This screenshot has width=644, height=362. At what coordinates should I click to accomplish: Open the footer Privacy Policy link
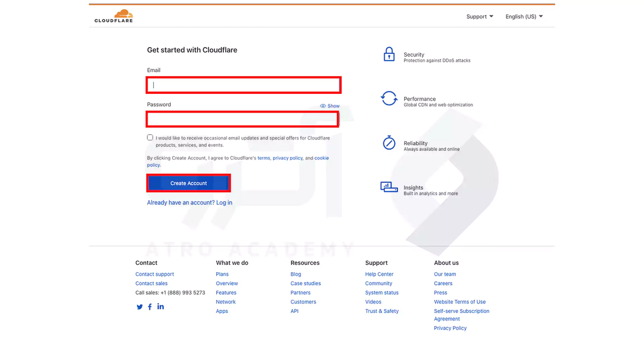450,328
